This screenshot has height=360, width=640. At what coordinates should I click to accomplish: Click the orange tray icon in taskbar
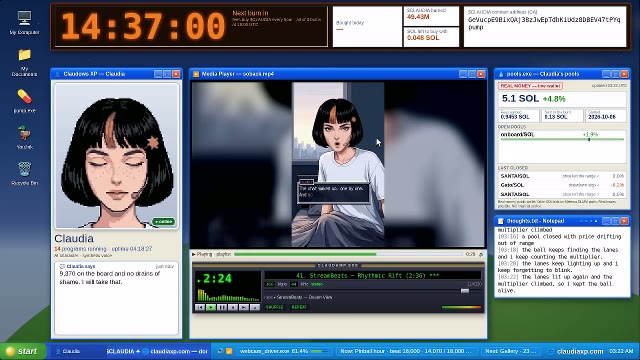(229, 351)
